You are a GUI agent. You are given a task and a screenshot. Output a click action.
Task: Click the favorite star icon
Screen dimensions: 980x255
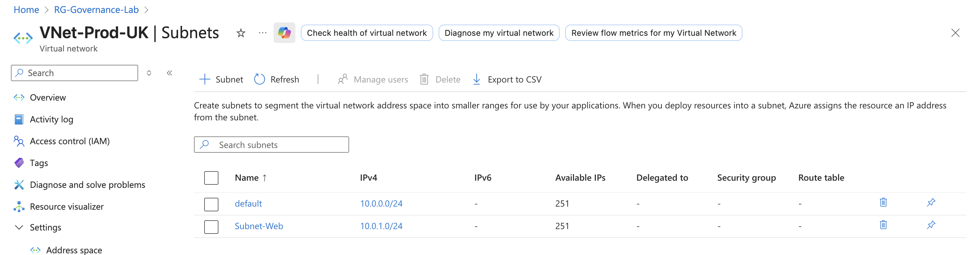[241, 33]
